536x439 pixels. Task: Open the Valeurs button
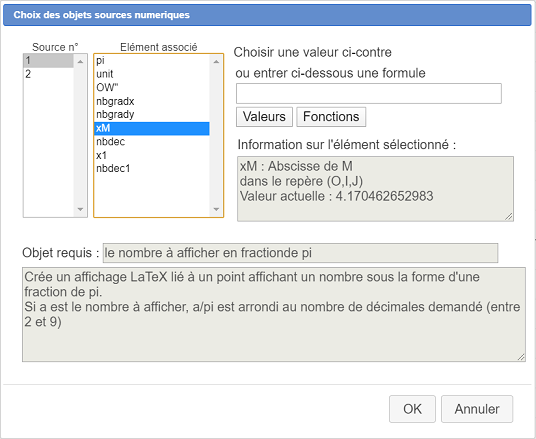click(264, 117)
